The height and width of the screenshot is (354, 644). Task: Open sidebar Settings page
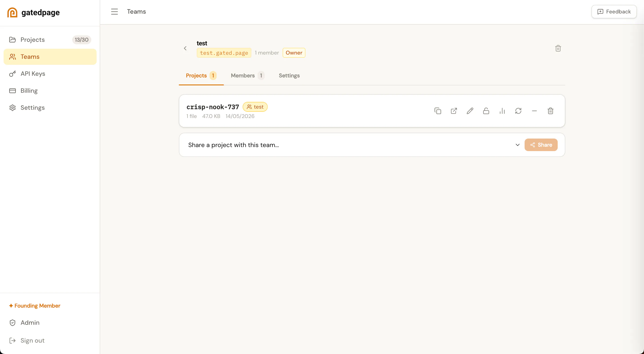[50, 108]
